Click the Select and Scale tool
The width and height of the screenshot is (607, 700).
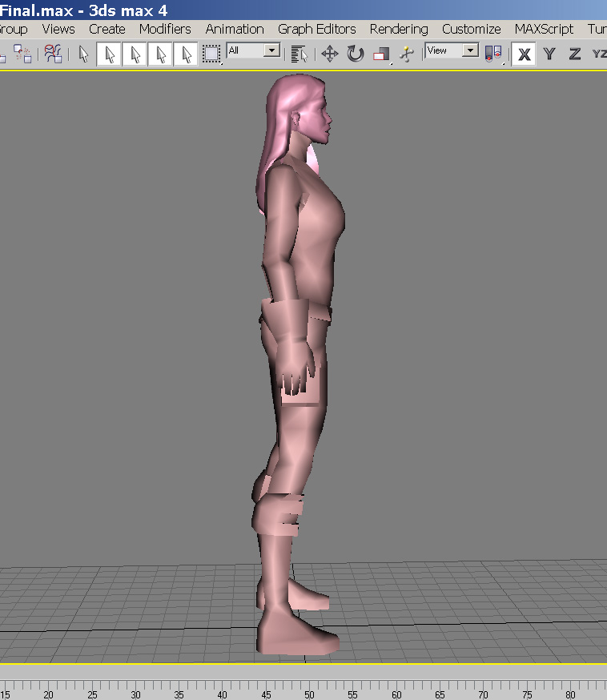(x=381, y=54)
